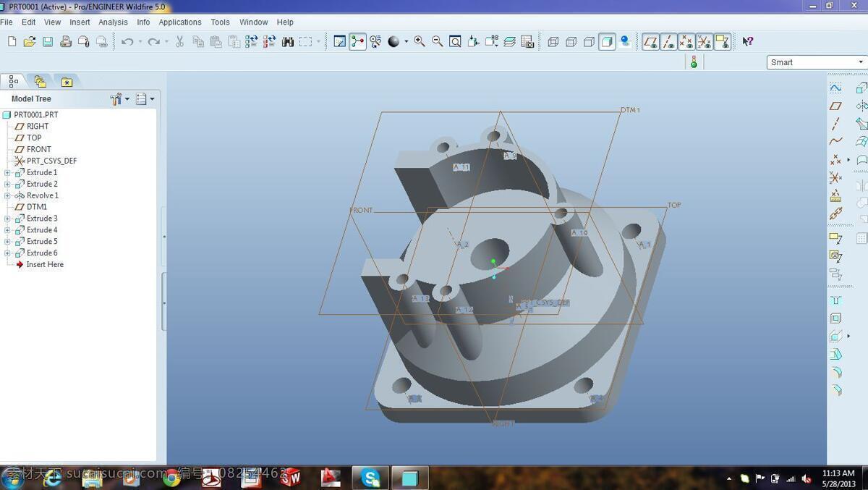
Task: Expand the Extrude 3 feature node
Action: coord(7,219)
